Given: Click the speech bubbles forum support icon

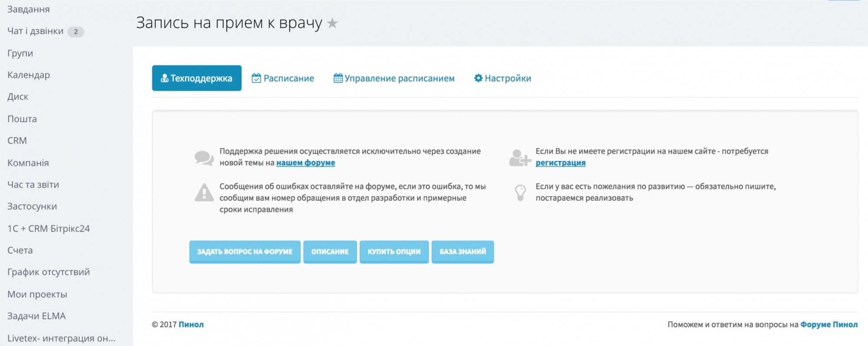Looking at the screenshot, I should click(204, 158).
